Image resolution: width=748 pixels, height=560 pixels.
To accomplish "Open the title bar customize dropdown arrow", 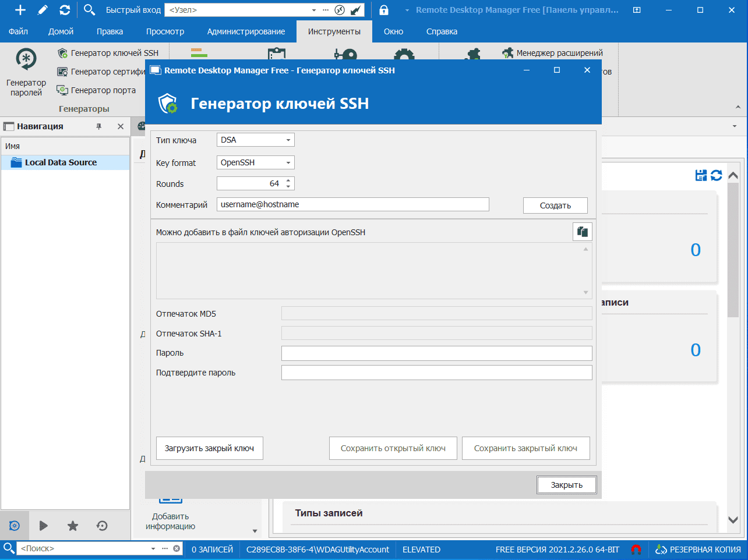I will tap(407, 10).
